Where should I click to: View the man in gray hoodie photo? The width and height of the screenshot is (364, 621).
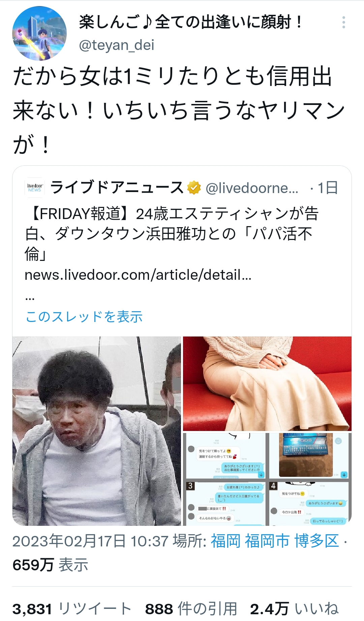(x=97, y=431)
